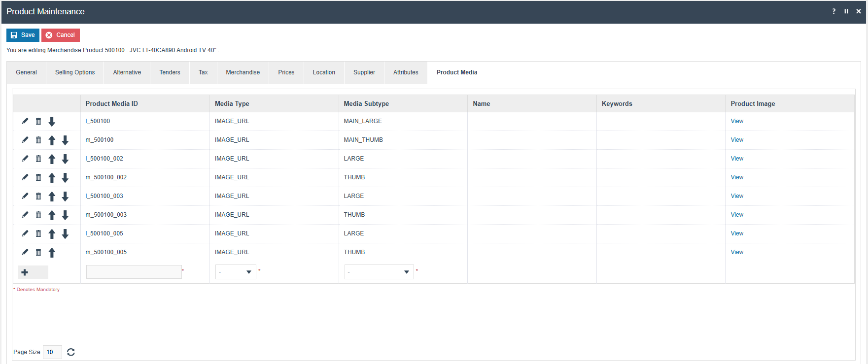Edit the l_500100_003 row
Viewport: 868px width, 364px height.
coord(25,196)
